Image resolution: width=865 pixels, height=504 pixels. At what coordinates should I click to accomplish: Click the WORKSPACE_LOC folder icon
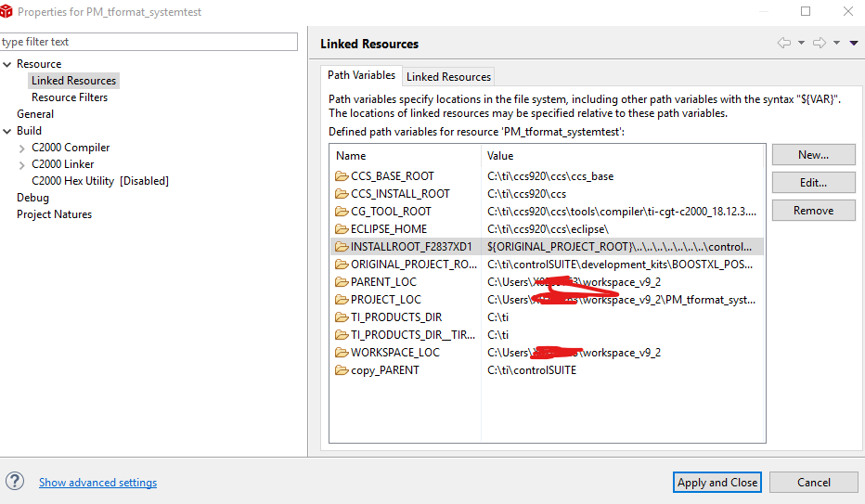pyautogui.click(x=341, y=353)
